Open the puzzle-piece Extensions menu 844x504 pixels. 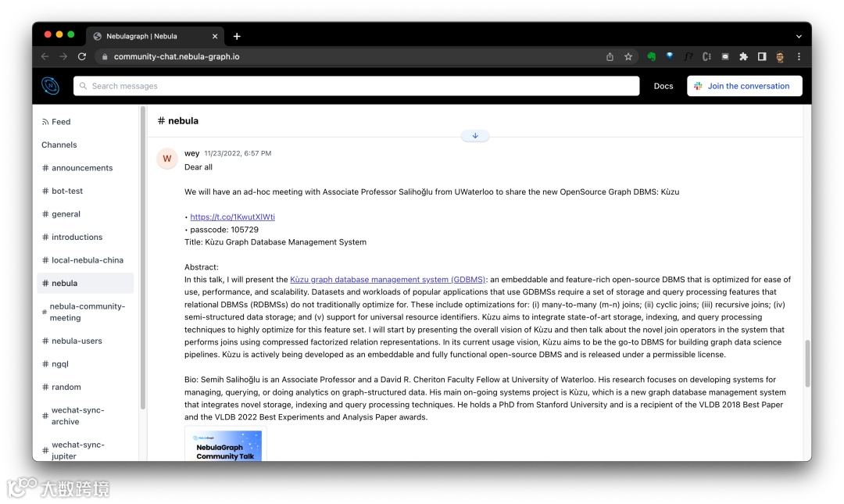pos(743,56)
